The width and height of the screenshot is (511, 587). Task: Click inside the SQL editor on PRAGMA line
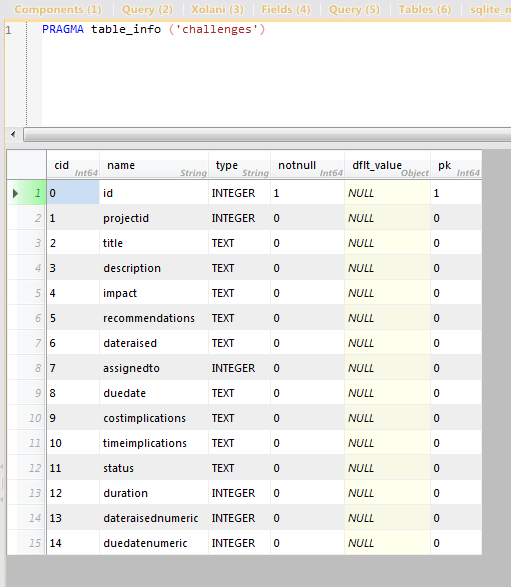(x=153, y=29)
